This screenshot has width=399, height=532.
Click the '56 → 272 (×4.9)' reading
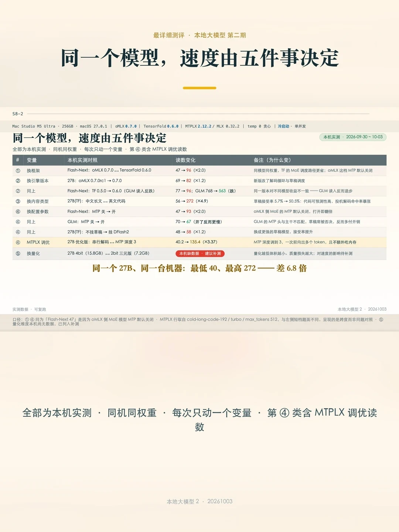[192, 201]
